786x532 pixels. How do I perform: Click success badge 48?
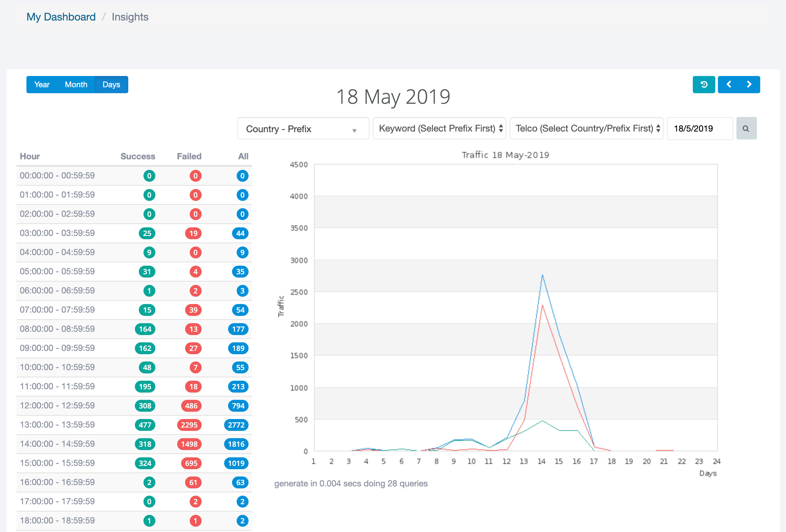(x=147, y=367)
